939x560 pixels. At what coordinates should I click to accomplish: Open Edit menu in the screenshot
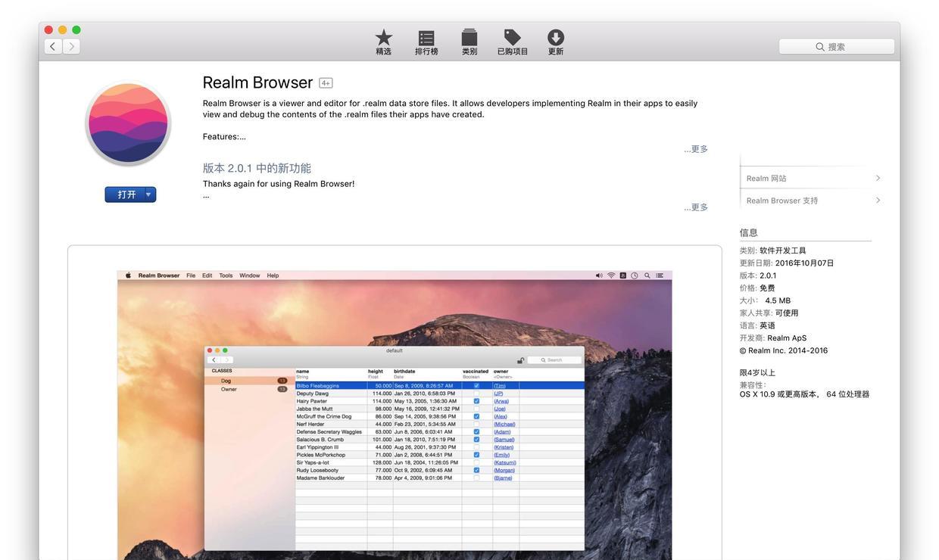coord(207,275)
